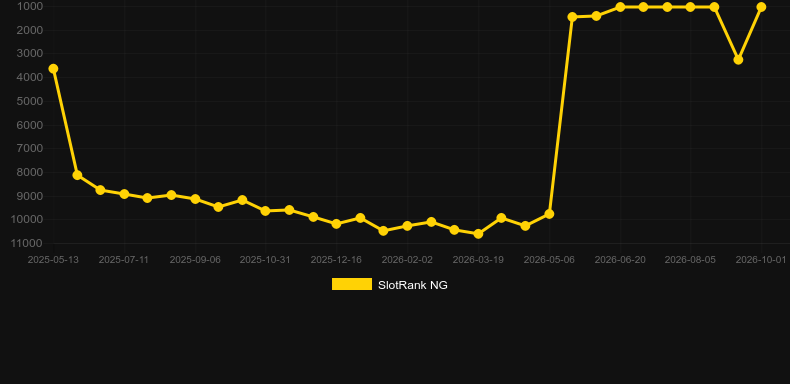This screenshot has height=384, width=790.
Task: Click the y-axis label 1000
Action: [x=30, y=7]
